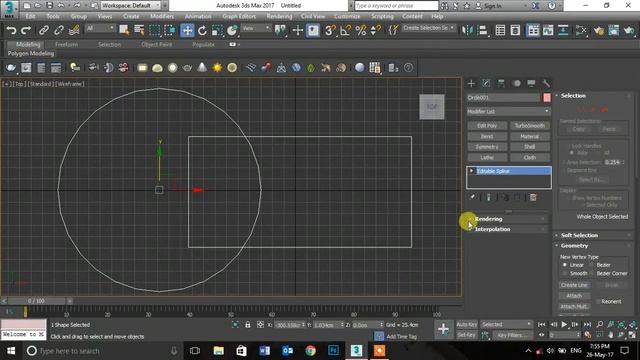Click the Lathe modifier button

pos(487,157)
